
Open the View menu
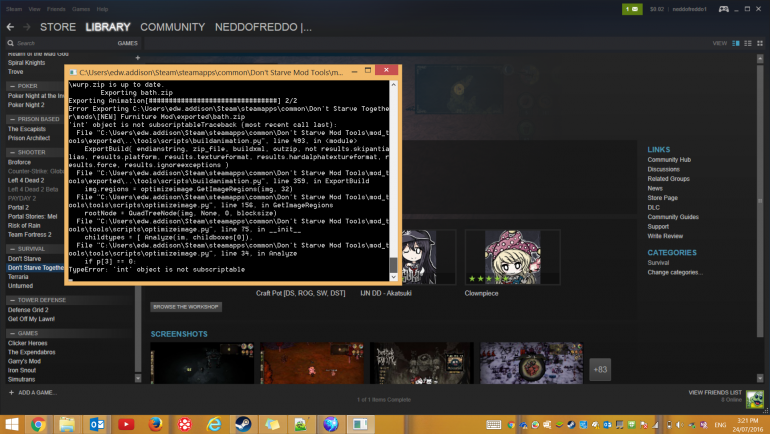[34, 9]
